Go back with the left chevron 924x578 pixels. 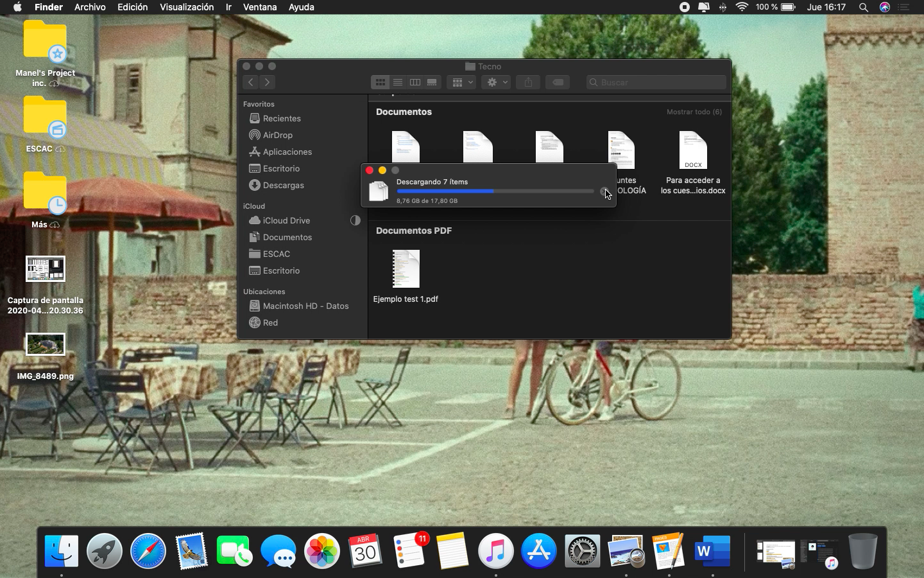click(251, 82)
